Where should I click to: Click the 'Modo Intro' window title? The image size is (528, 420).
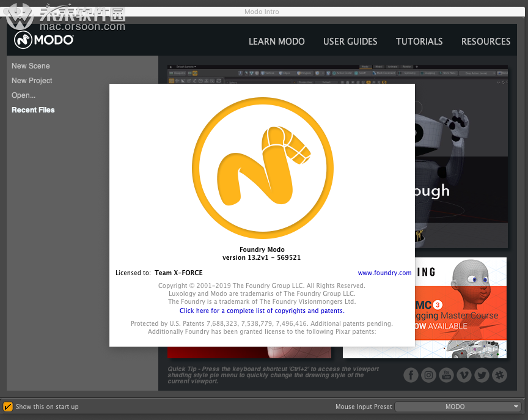click(262, 12)
